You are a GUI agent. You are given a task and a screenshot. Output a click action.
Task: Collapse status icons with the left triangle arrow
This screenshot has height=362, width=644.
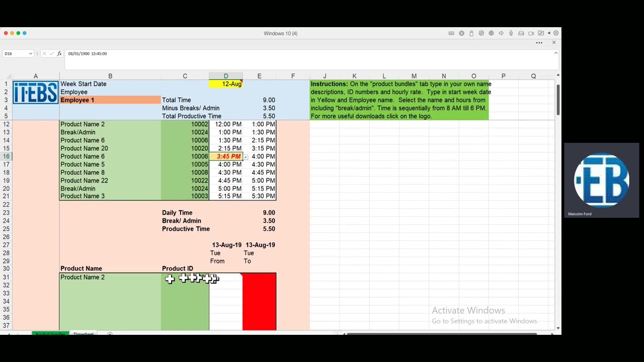[549, 33]
